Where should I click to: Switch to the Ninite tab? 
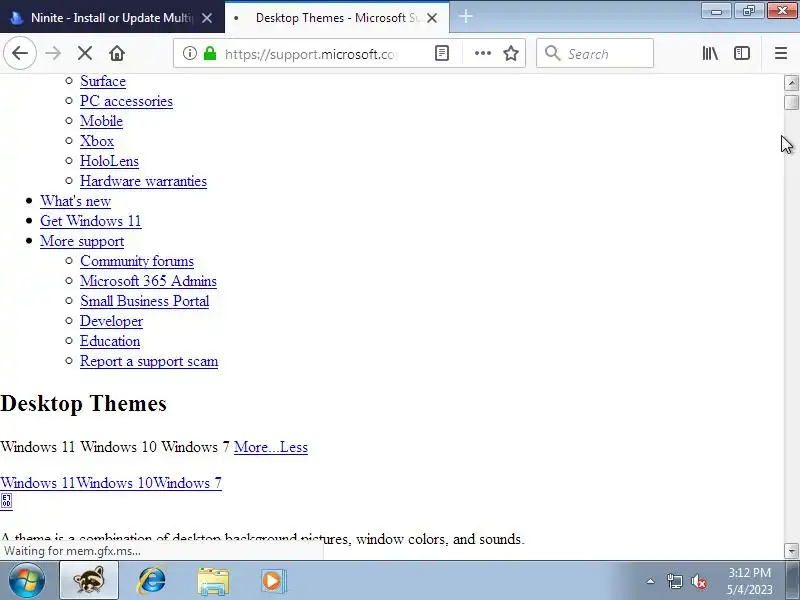click(x=112, y=18)
